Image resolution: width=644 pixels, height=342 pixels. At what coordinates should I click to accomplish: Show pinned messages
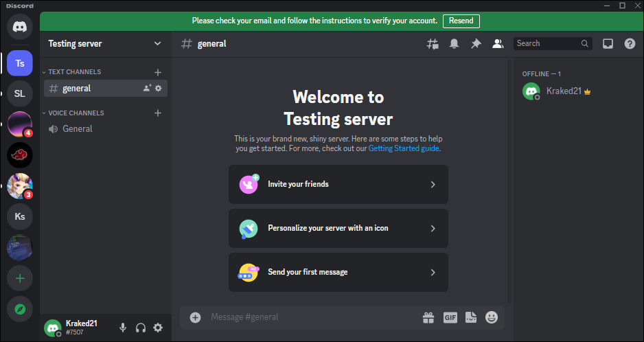(x=476, y=43)
